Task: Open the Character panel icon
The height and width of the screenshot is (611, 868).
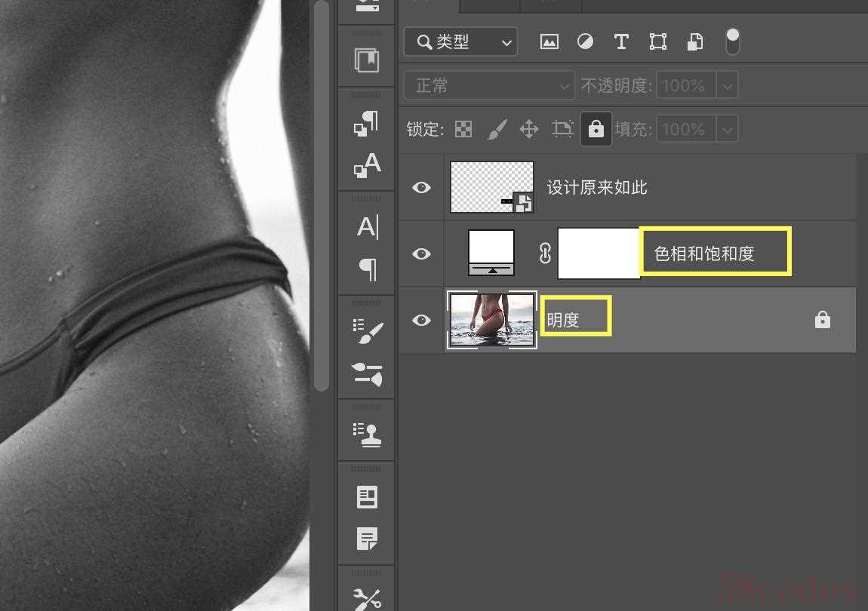Action: [368, 227]
